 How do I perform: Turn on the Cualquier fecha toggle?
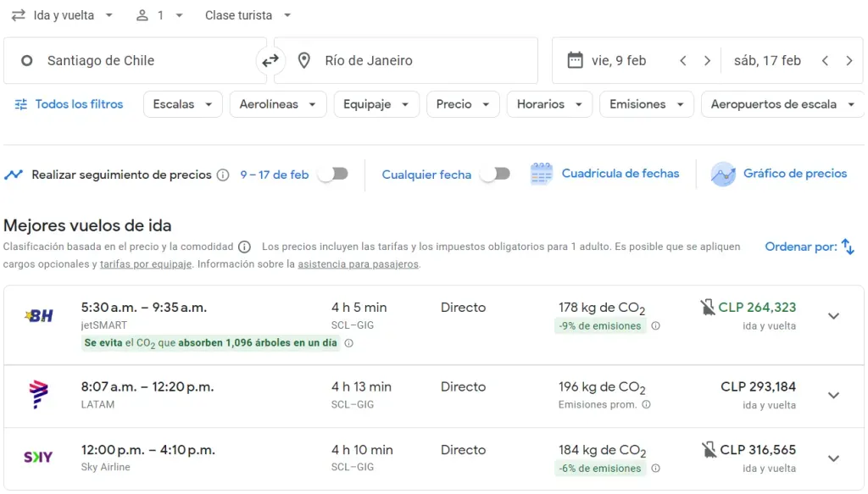click(x=494, y=175)
